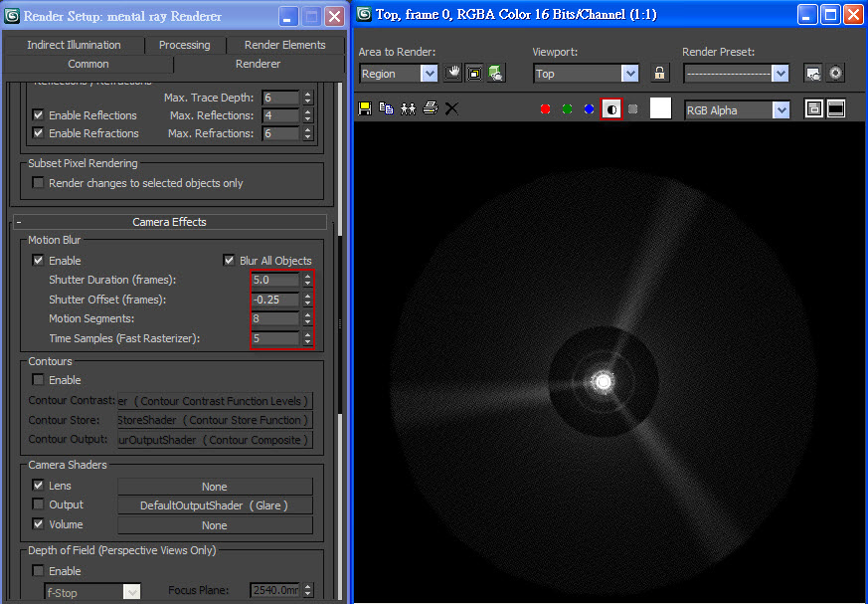
Task: Adjust the Max. Reflections spinner
Action: [x=308, y=115]
